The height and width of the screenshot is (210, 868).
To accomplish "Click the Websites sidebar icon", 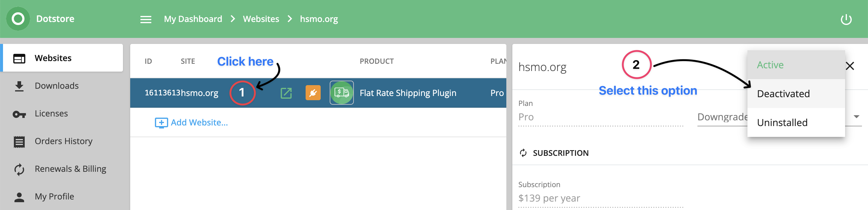I will 19,59.
